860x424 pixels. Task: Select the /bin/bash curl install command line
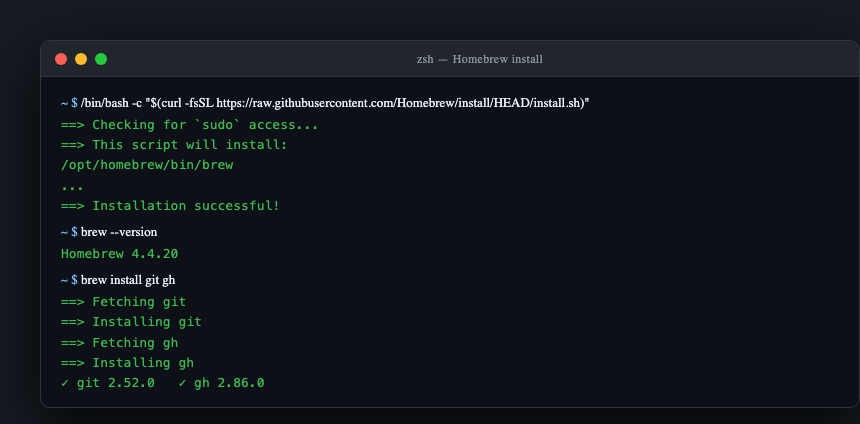325,103
